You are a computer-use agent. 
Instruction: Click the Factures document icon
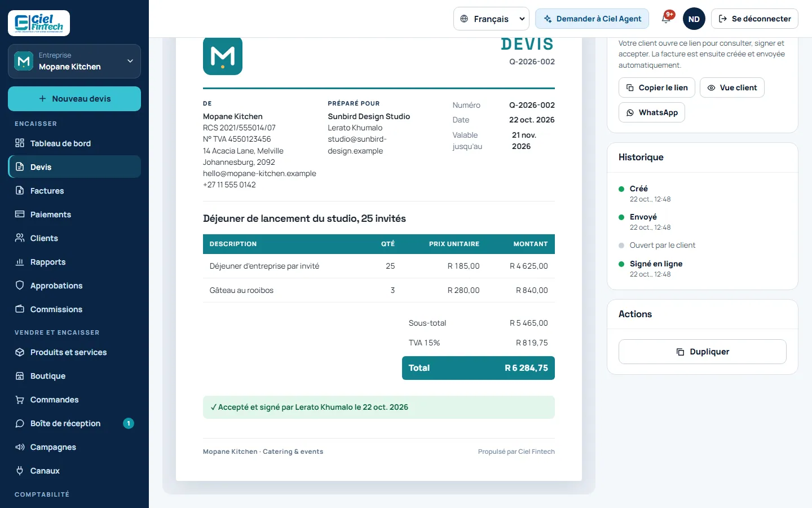click(x=20, y=190)
